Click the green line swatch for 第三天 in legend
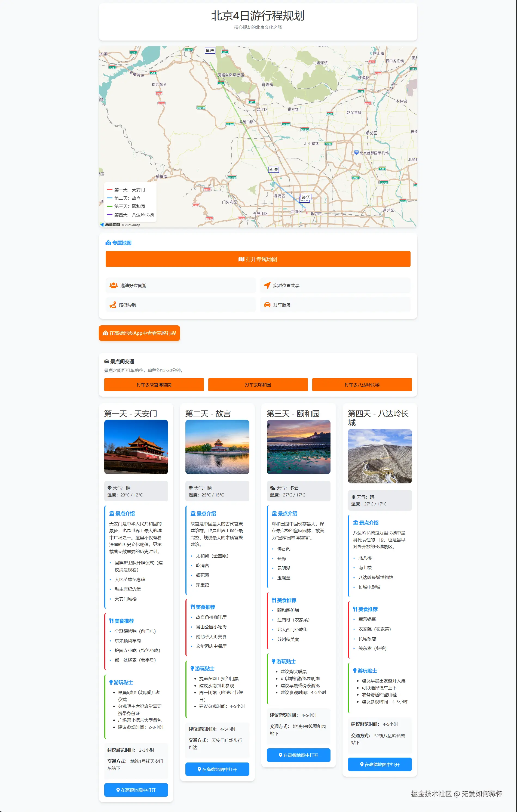Viewport: 517px width, 812px height. pos(110,206)
